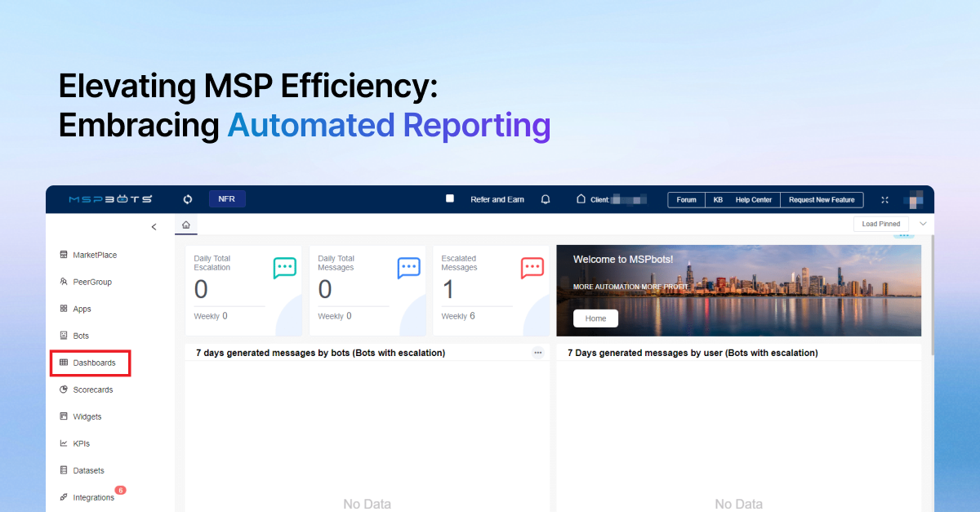Click the MSPbots logo

pos(109,199)
